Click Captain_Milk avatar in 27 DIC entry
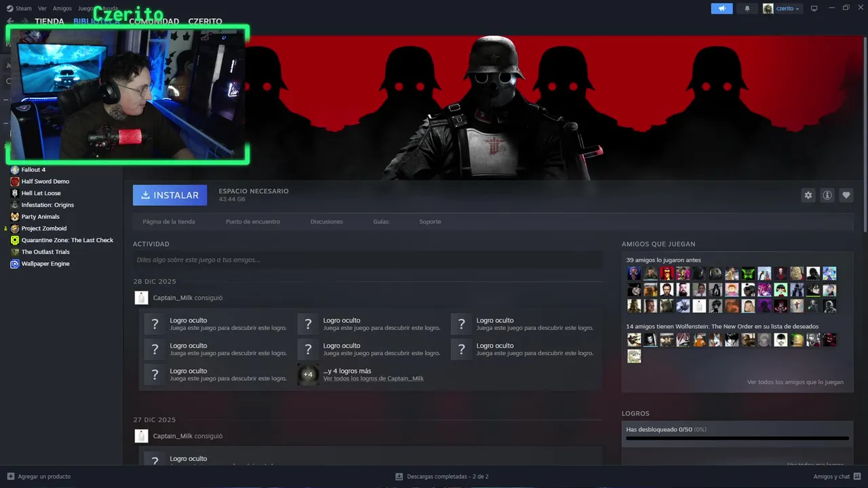This screenshot has width=868, height=488. coord(141,436)
